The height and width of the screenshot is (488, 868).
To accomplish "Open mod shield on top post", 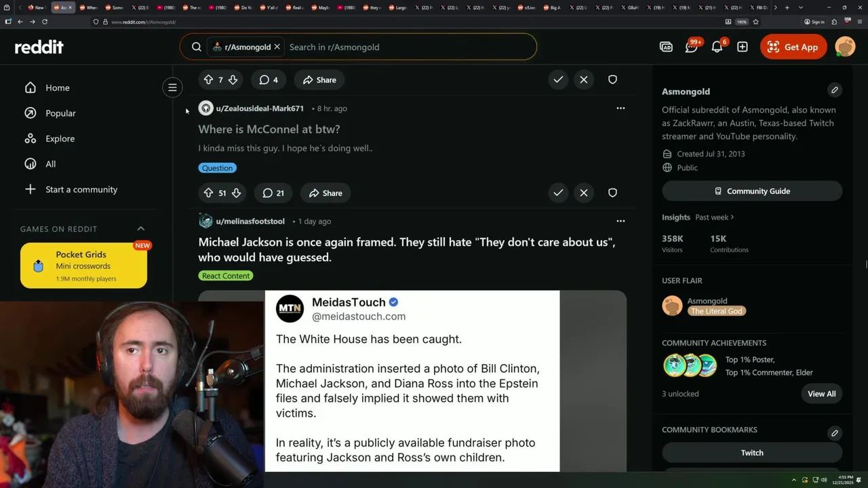I will (612, 80).
